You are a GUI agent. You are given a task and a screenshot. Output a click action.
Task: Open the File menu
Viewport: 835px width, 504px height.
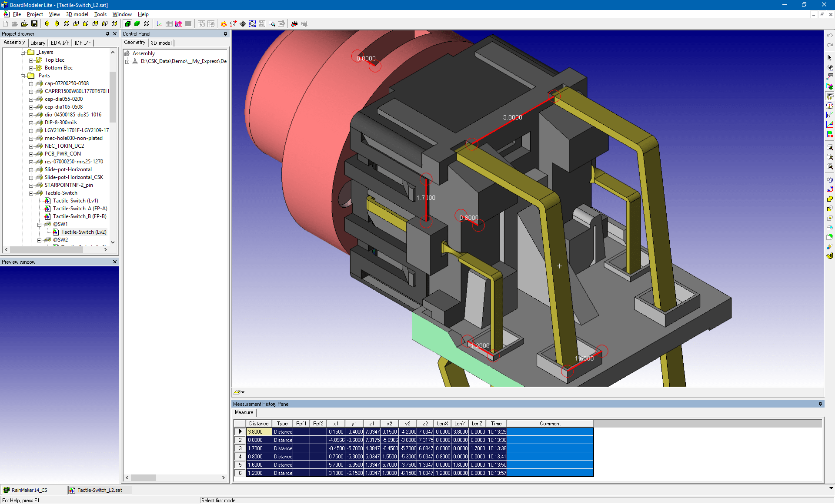click(17, 14)
